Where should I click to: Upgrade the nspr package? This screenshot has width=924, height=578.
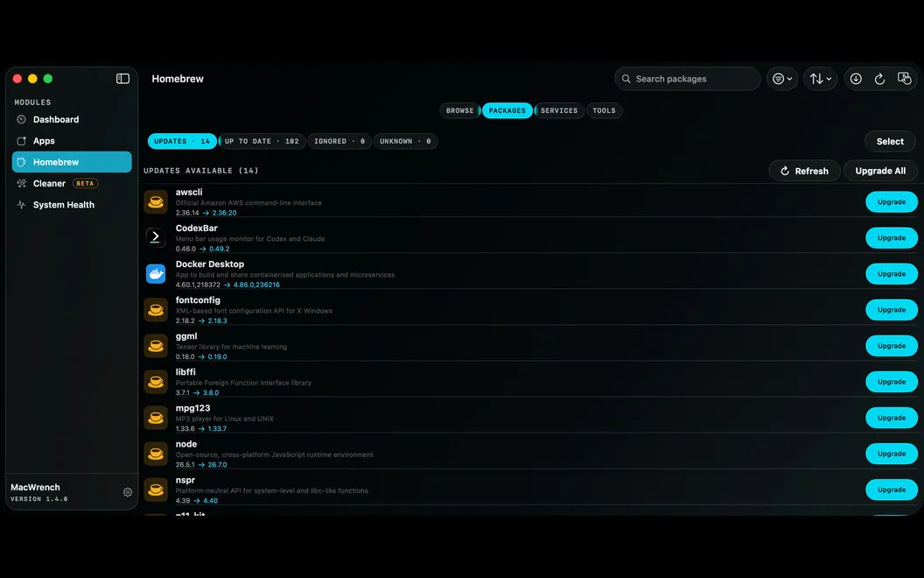click(x=892, y=490)
